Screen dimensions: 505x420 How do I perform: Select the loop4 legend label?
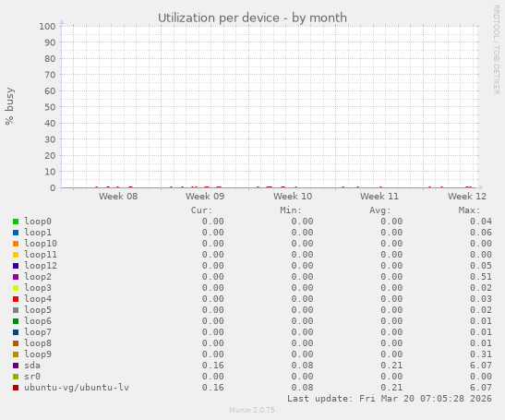[x=38, y=299]
